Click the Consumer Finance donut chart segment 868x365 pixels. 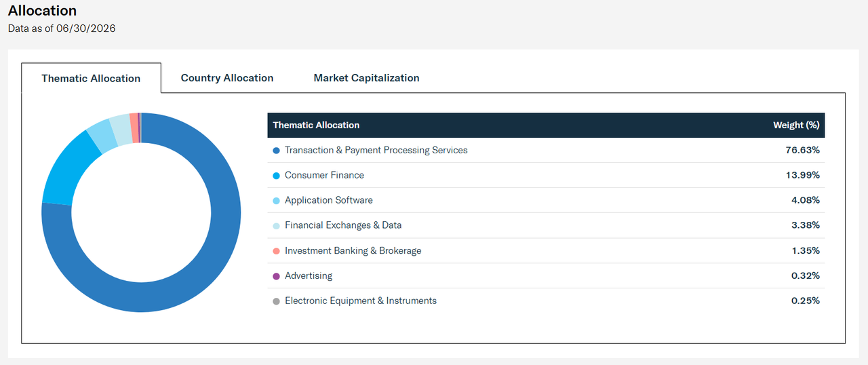click(66, 170)
